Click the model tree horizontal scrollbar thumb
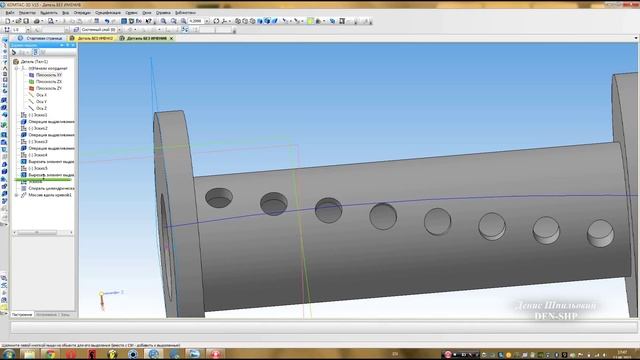 tap(37, 233)
